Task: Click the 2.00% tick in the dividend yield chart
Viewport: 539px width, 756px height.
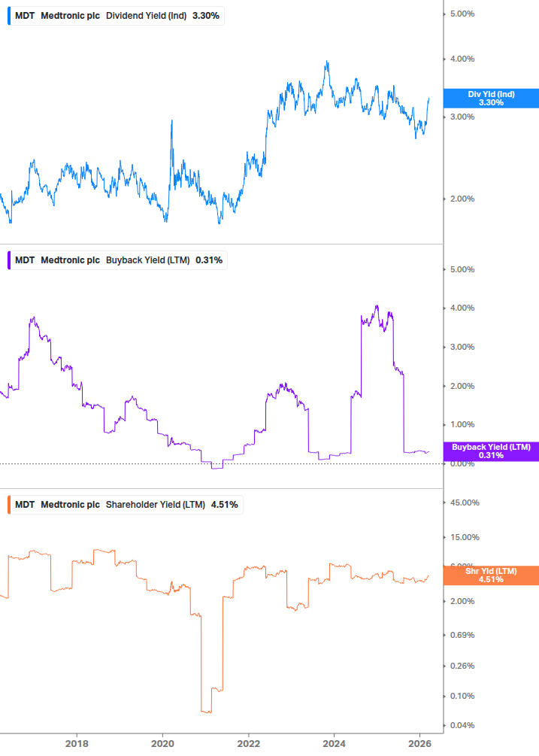Action: coord(462,199)
